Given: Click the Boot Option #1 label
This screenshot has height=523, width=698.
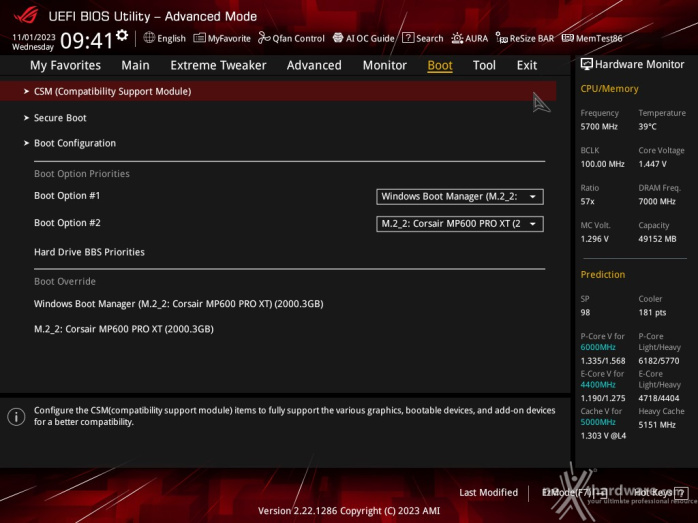Looking at the screenshot, I should point(67,195).
